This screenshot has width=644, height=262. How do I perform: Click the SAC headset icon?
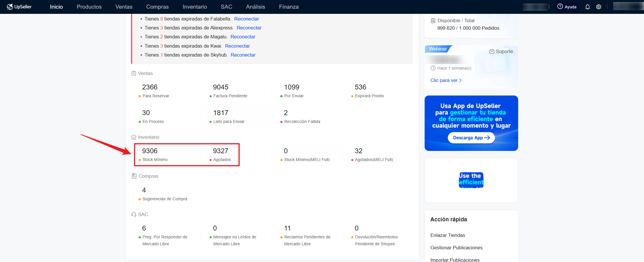(134, 214)
